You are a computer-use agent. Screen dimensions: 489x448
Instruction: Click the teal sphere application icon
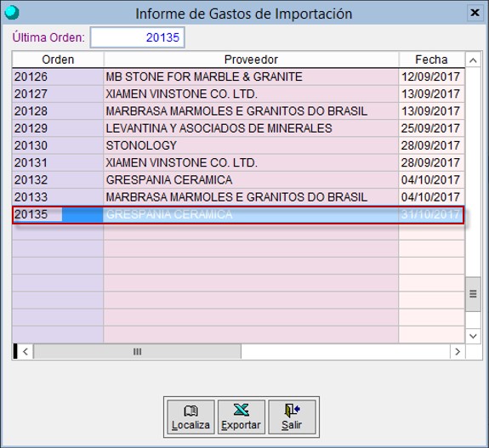[12, 13]
